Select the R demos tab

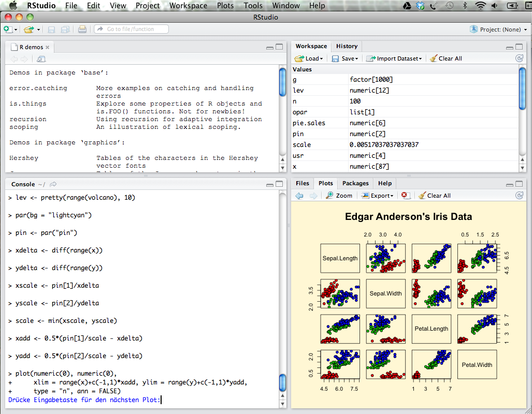[31, 47]
